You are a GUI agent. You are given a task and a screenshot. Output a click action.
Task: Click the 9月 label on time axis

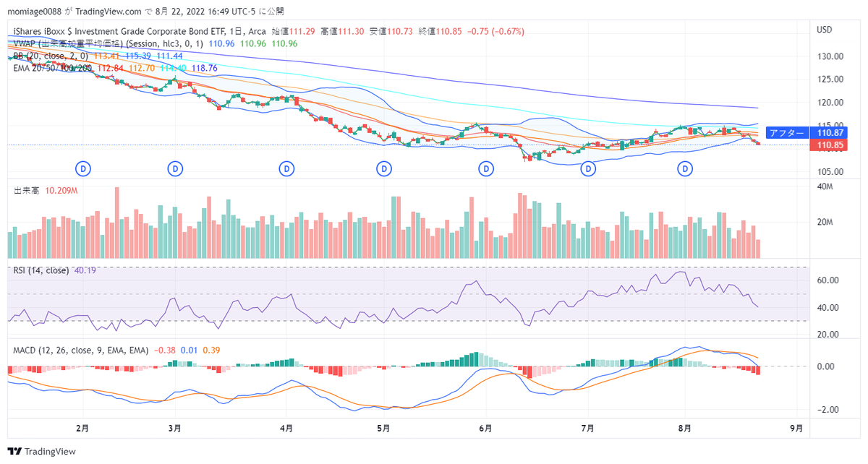(x=796, y=428)
